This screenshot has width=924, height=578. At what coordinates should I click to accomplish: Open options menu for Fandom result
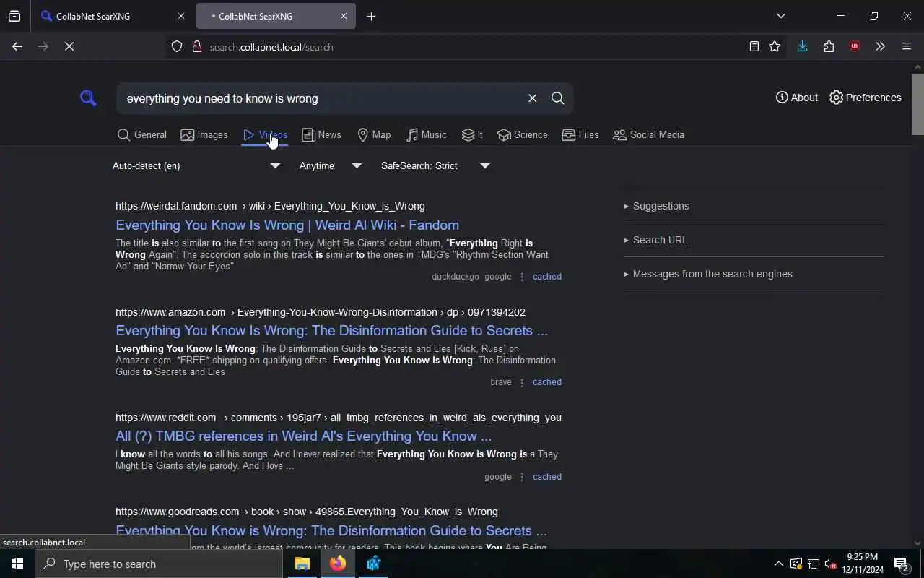click(522, 277)
